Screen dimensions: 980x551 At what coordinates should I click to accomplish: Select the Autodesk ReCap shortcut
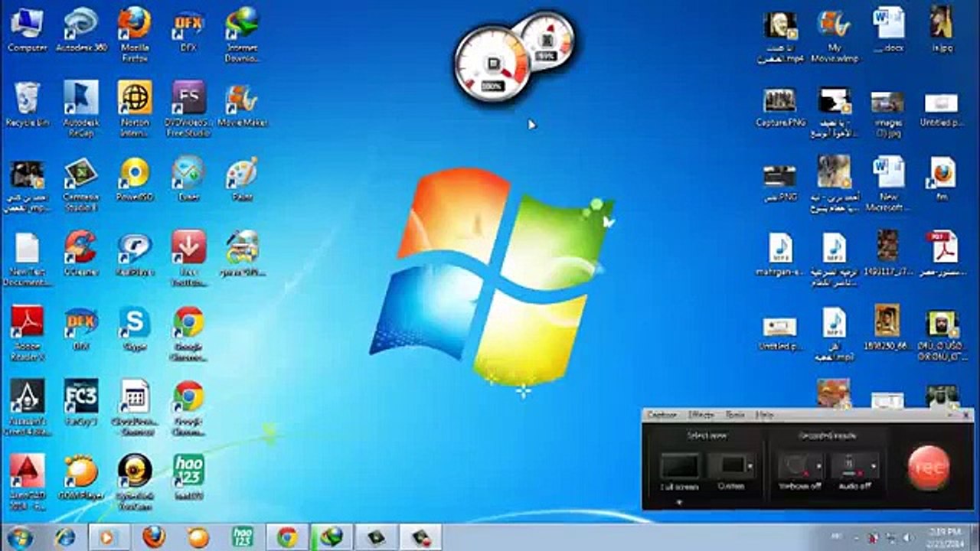pyautogui.click(x=81, y=108)
